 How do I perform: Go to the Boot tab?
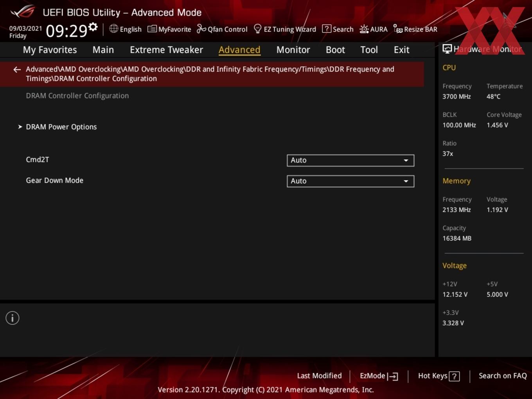tap(335, 50)
